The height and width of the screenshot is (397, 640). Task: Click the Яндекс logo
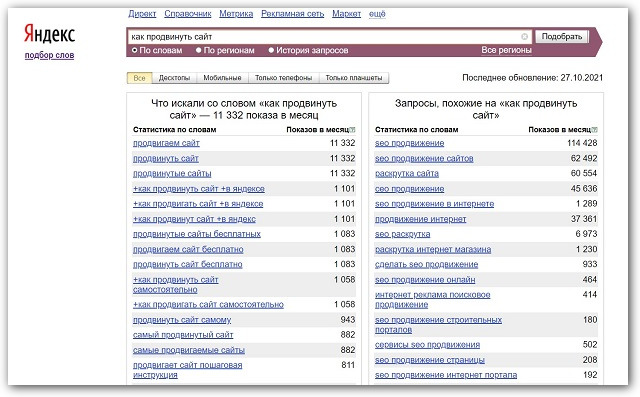pos(49,33)
